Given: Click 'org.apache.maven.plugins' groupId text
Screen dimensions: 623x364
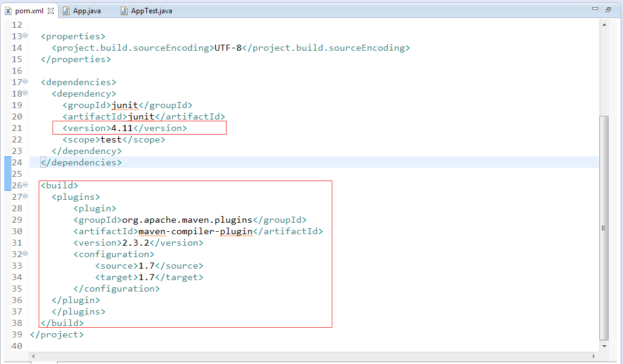Looking at the screenshot, I should tap(187, 220).
